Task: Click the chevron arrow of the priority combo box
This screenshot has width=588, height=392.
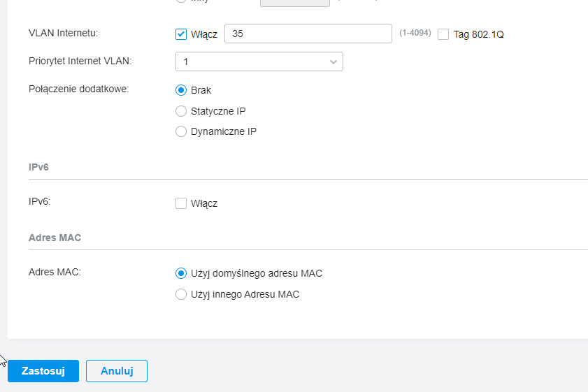Action: (x=333, y=62)
